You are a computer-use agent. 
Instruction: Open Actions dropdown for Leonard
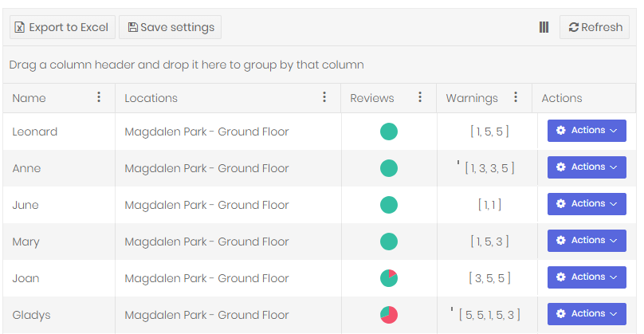(587, 131)
